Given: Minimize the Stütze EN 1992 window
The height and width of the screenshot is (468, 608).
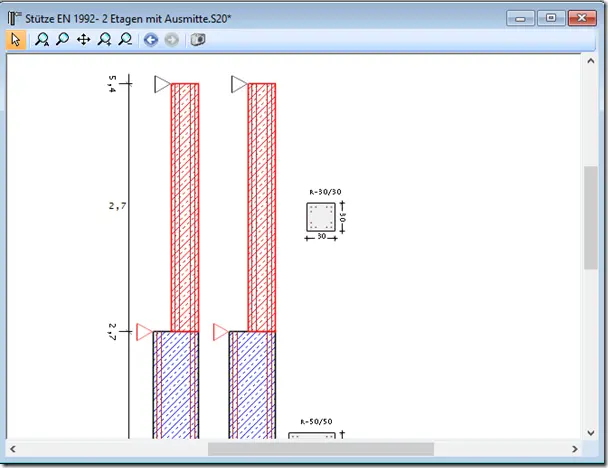Looking at the screenshot, I should 520,18.
